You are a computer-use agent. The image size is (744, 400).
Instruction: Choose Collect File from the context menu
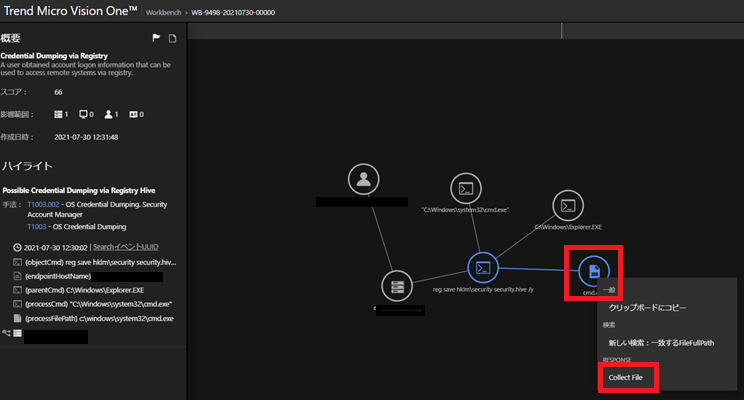(x=625, y=378)
